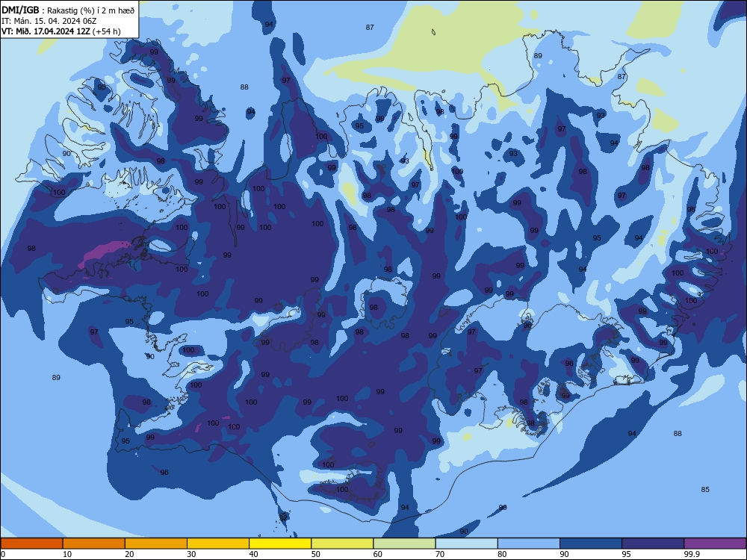Click the pale green 60–70 legend swatch
This screenshot has width=747, height=560.
pyautogui.click(x=404, y=544)
